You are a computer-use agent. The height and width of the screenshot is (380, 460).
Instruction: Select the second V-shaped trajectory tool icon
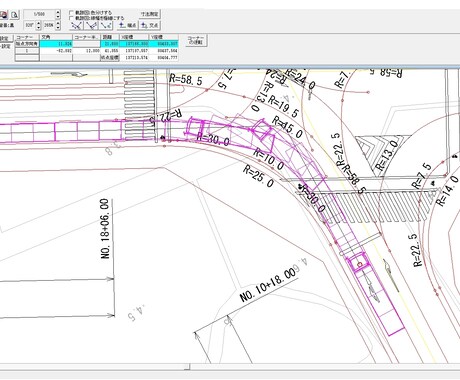[91, 25]
